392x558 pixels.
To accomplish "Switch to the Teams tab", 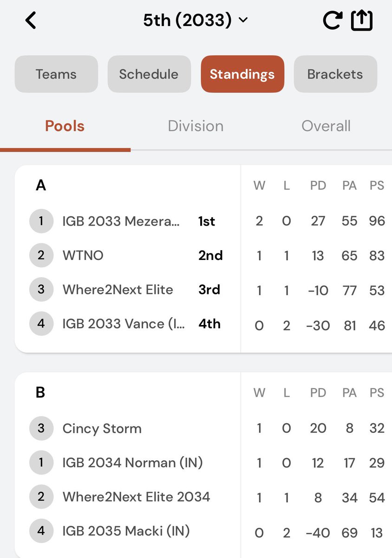I will pyautogui.click(x=56, y=74).
